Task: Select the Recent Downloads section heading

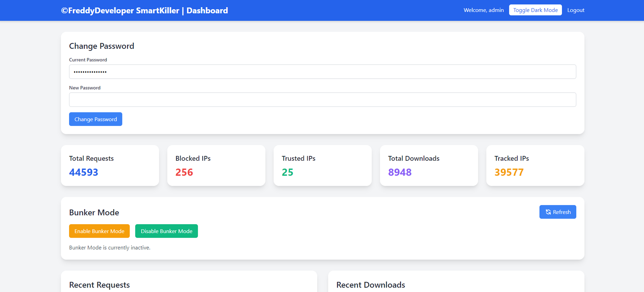Action: tap(371, 285)
